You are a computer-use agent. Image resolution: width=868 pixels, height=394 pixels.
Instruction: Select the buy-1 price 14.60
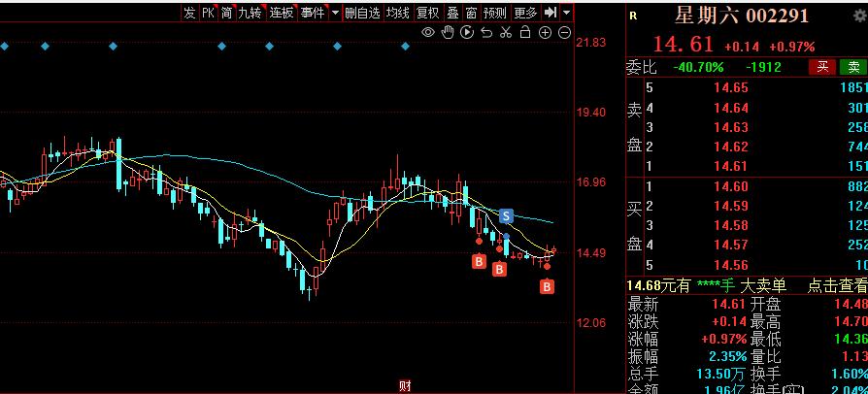731,186
